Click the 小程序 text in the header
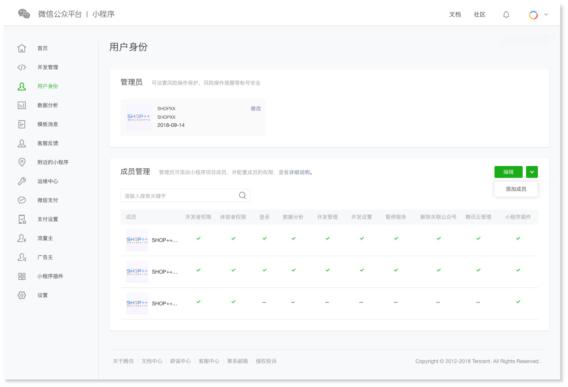 pyautogui.click(x=103, y=14)
